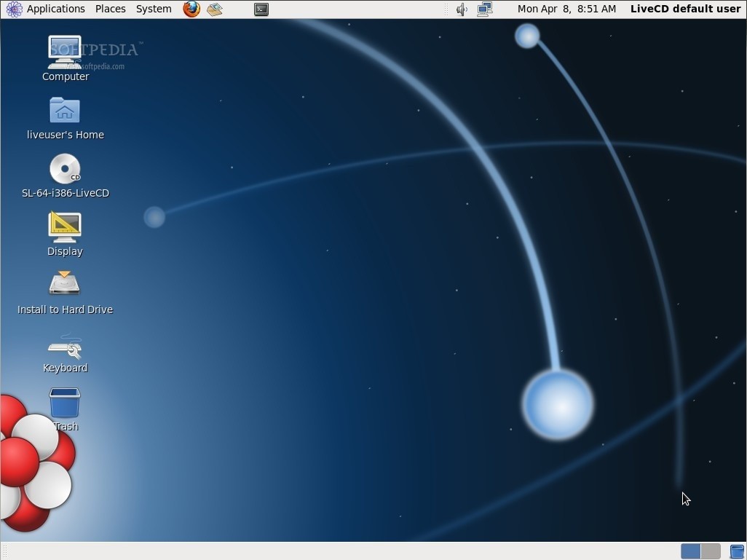Viewport: 747px width, 560px height.
Task: Open the System menu
Action: click(153, 9)
